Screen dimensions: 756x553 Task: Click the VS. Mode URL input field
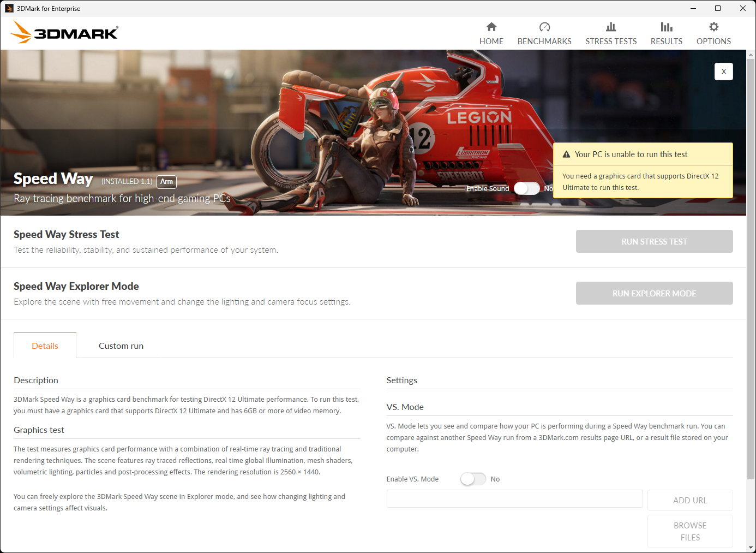(514, 498)
